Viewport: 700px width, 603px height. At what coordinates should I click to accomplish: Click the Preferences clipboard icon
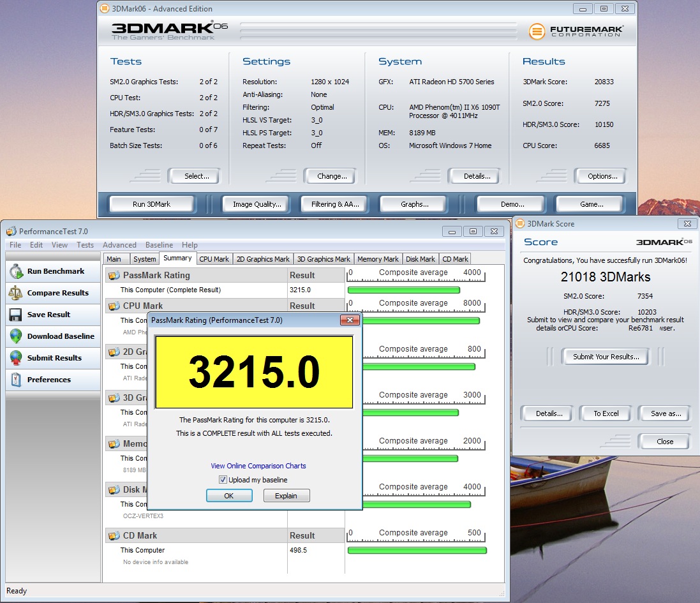point(16,380)
